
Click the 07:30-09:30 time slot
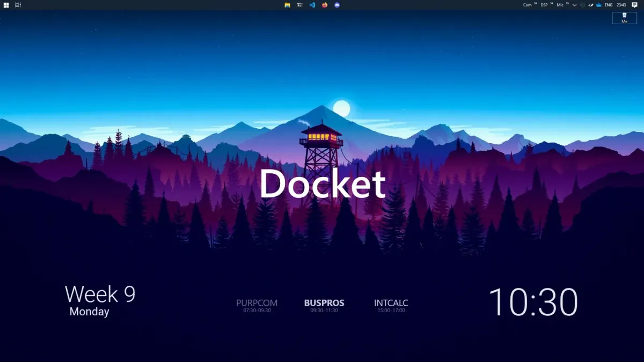[x=257, y=311]
